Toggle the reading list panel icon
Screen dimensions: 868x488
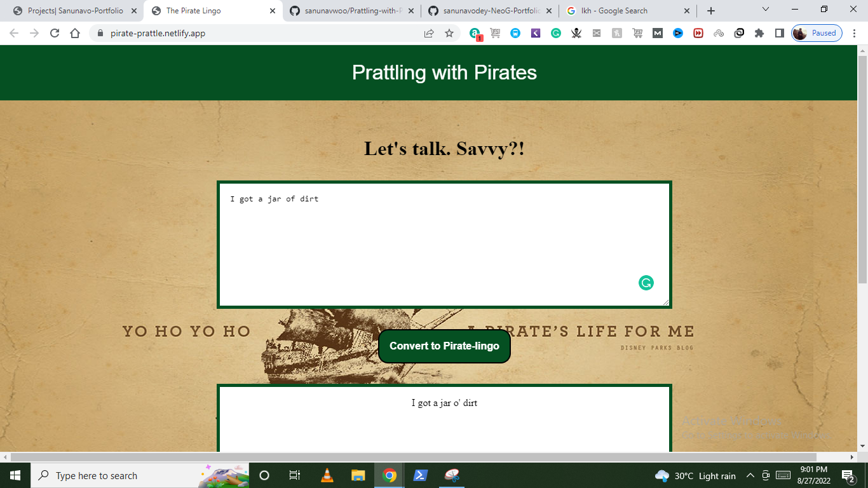(x=780, y=32)
